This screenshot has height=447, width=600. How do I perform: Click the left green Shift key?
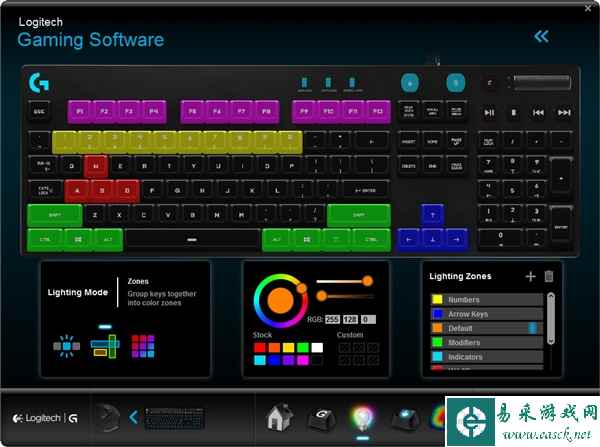(55, 215)
